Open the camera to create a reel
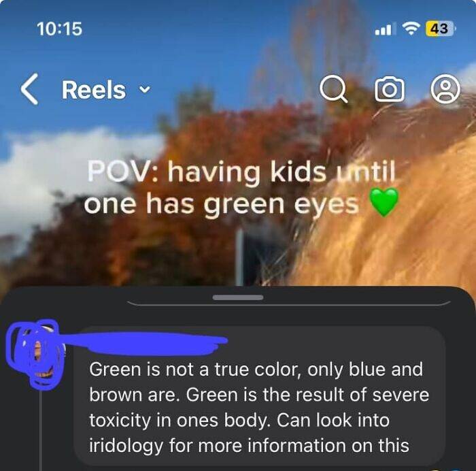This screenshot has width=476, height=471. (x=390, y=89)
